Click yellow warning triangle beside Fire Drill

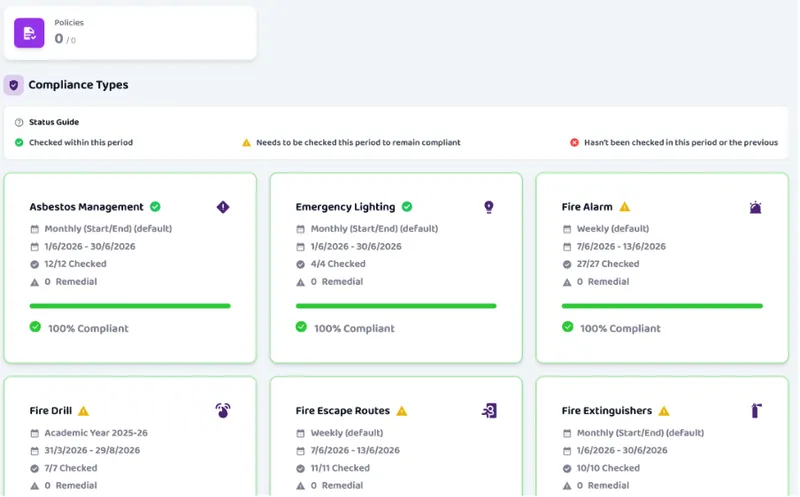[84, 411]
